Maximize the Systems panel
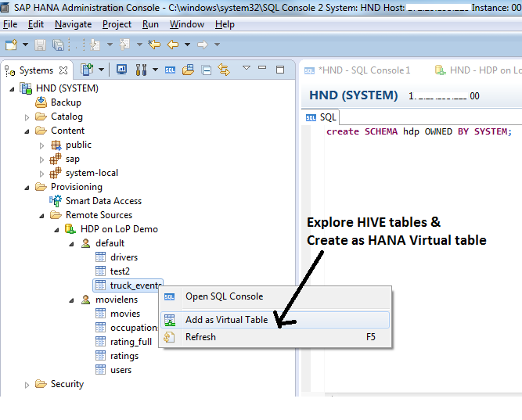Screen dimensions: 522x420 pos(280,70)
